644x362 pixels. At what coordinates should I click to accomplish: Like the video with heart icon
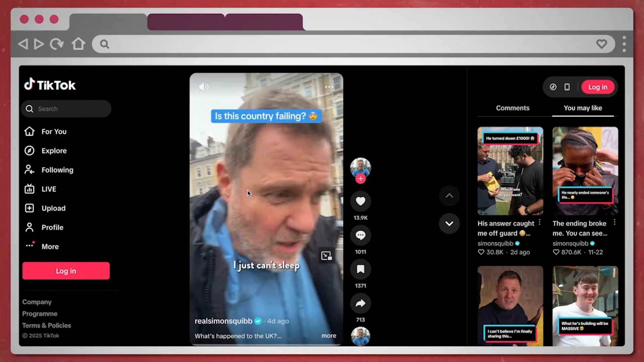coord(360,201)
